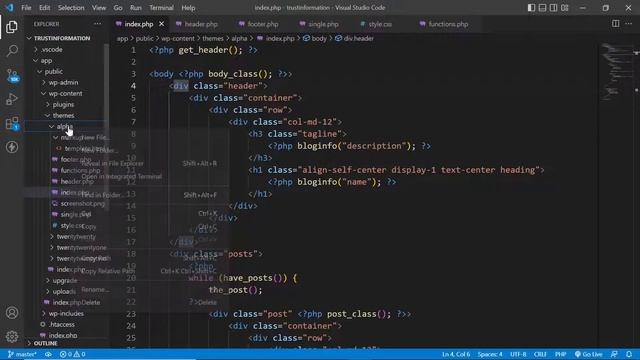
Task: Open the Terminal menu
Action: point(161,8)
